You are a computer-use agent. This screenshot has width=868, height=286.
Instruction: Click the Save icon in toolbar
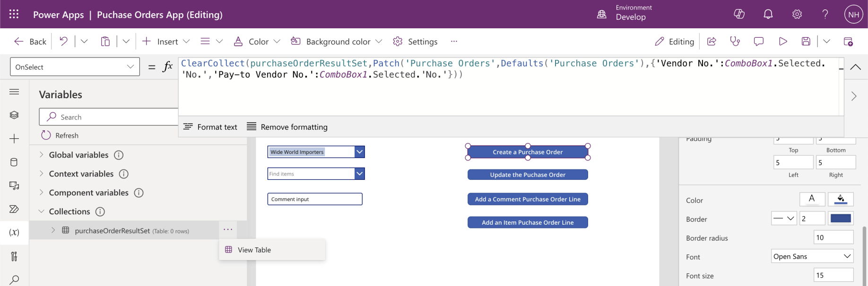point(806,42)
